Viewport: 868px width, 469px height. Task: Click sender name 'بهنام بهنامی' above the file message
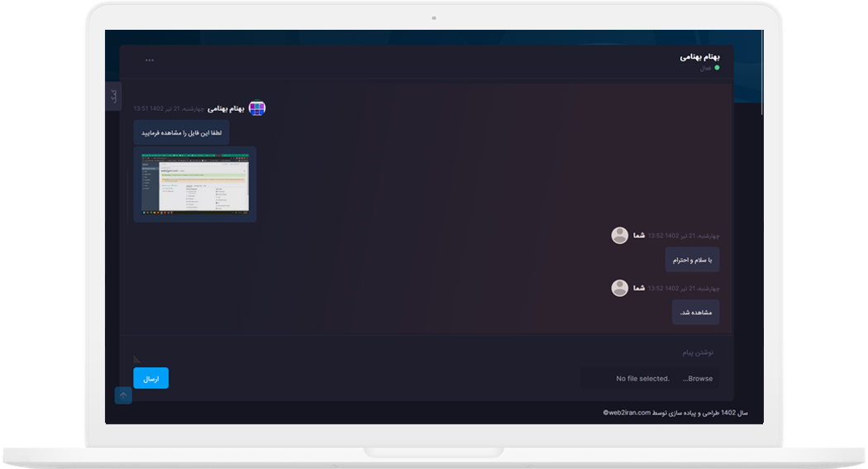pyautogui.click(x=226, y=108)
